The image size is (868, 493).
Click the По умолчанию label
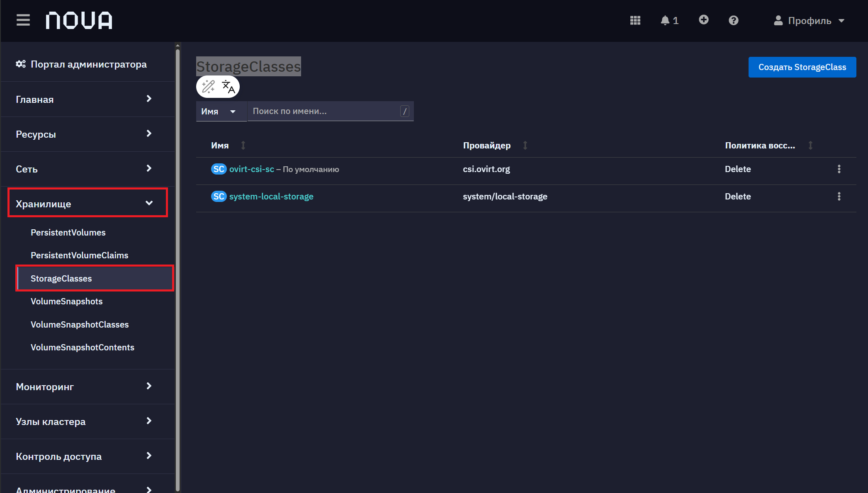311,169
